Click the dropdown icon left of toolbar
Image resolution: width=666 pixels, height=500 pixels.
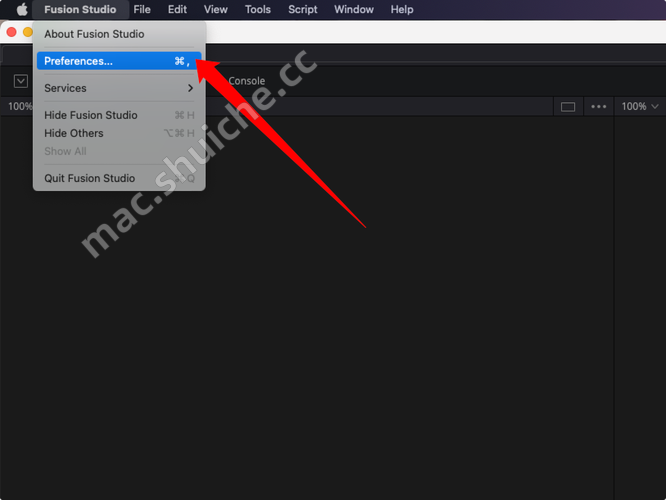coord(21,81)
